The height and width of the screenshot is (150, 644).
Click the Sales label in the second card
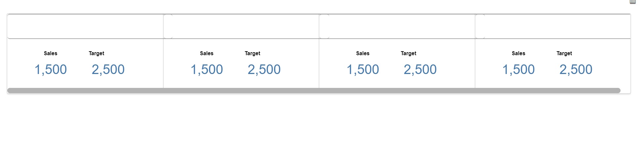(x=207, y=53)
